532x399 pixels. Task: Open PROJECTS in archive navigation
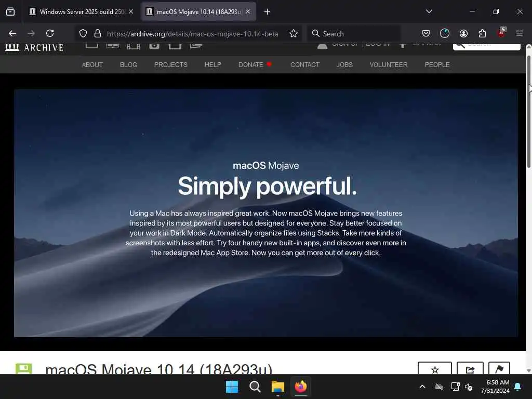170,65
